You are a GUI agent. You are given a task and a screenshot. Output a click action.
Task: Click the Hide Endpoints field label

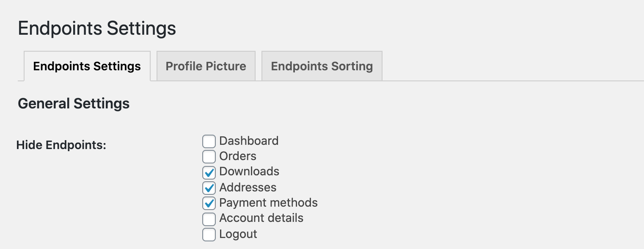tap(61, 144)
